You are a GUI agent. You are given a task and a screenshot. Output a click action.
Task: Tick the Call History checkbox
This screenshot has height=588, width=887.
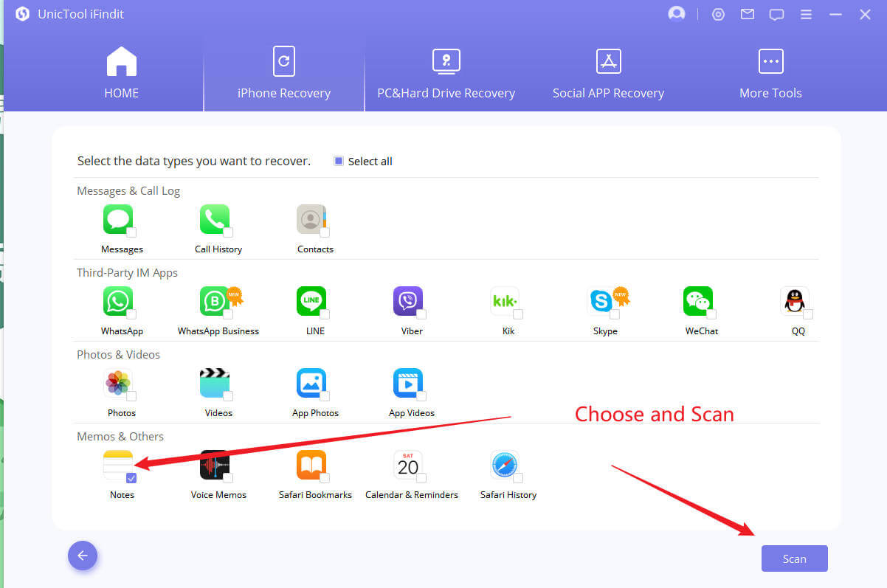point(228,232)
